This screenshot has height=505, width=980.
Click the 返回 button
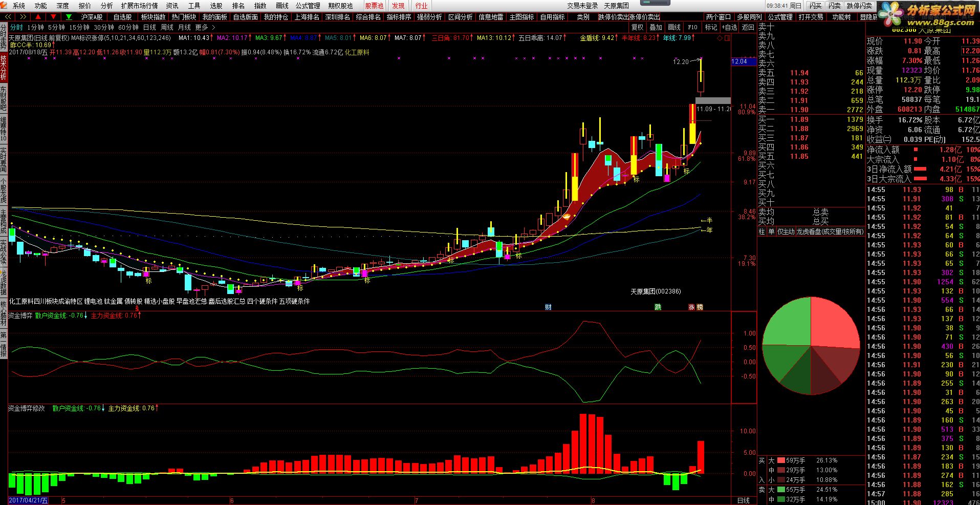coord(748,27)
